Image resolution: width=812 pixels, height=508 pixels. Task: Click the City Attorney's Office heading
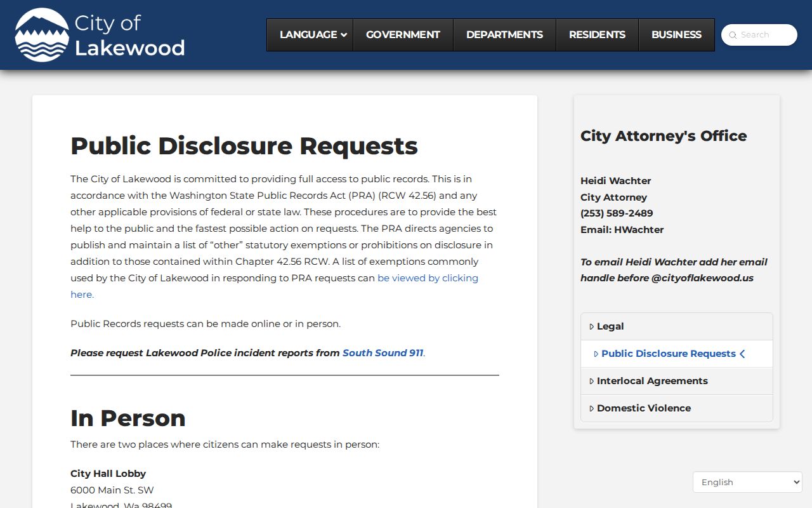pos(664,136)
